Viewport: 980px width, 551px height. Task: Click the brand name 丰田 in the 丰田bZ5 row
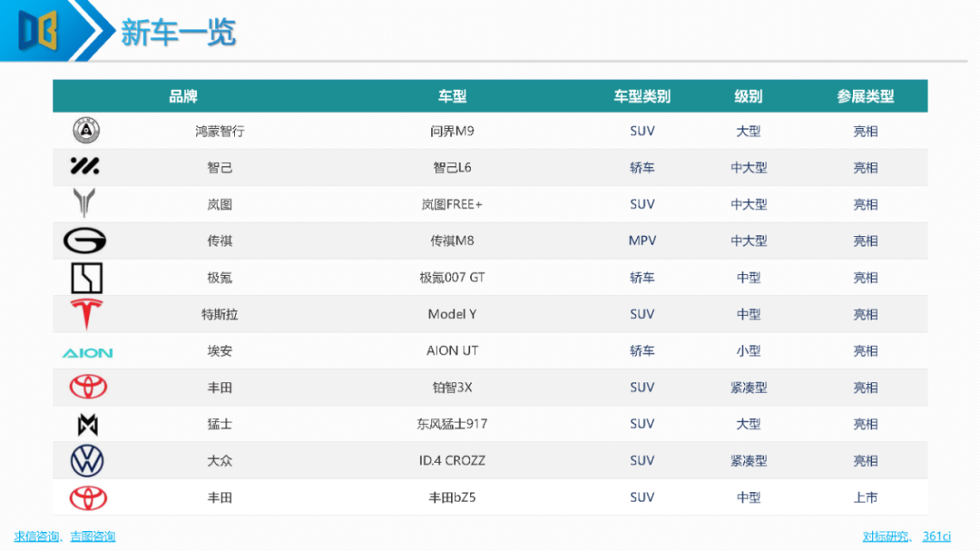coord(220,497)
